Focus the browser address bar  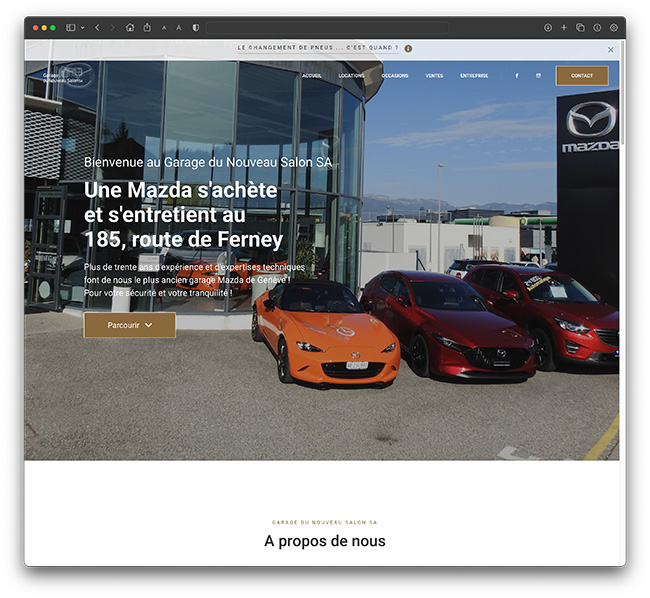coord(327,28)
